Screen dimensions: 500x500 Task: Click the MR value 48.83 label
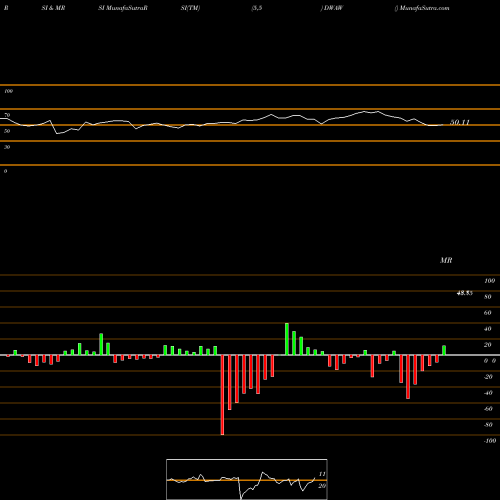tap(464, 293)
